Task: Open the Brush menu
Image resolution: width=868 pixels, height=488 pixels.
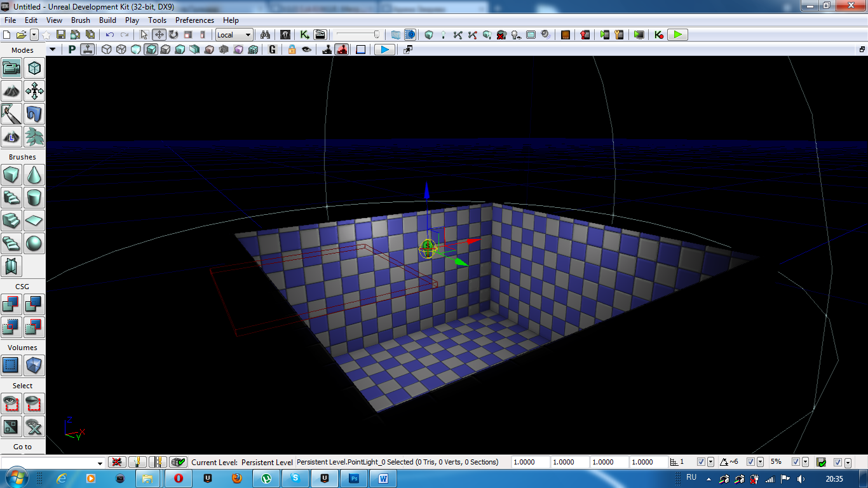Action: pyautogui.click(x=81, y=20)
